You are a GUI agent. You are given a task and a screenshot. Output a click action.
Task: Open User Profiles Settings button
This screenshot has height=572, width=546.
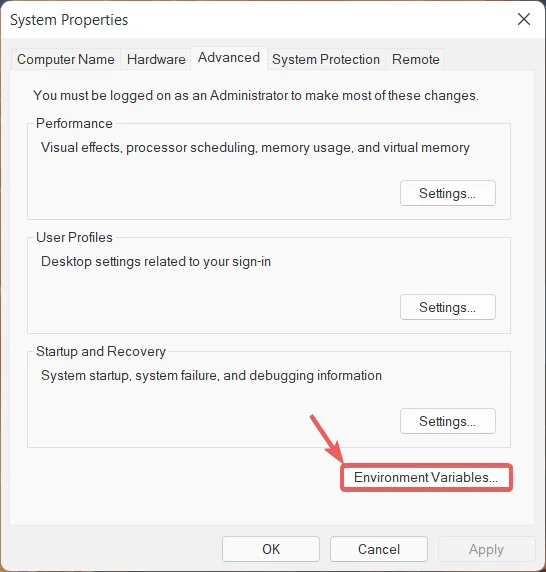pos(448,307)
